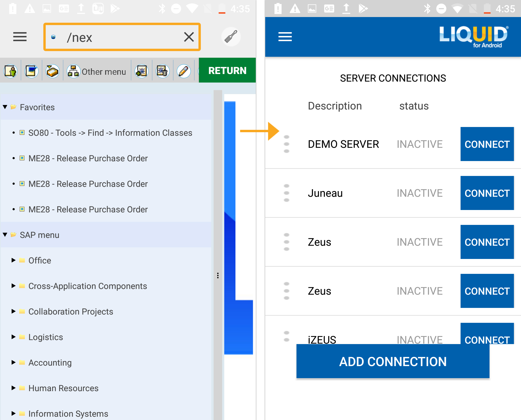521x420 pixels.
Task: Click the Change Favorites pencil icon
Action: pos(184,71)
